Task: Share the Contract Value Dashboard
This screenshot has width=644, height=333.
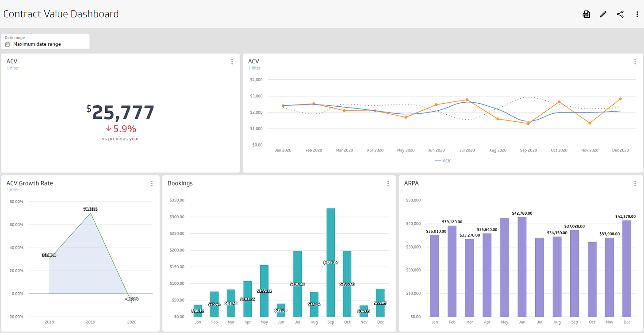Action: tap(620, 14)
